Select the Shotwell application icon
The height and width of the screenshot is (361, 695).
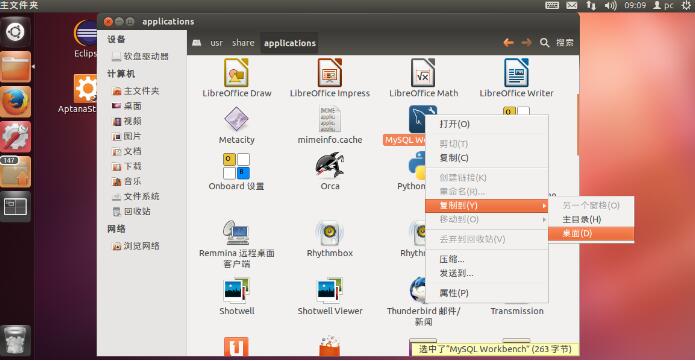(x=236, y=290)
